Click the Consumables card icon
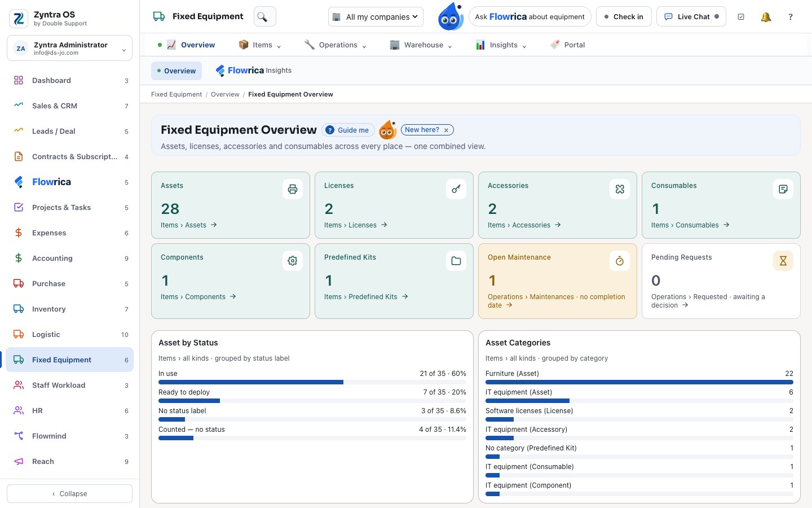The width and height of the screenshot is (812, 508). pos(783,189)
